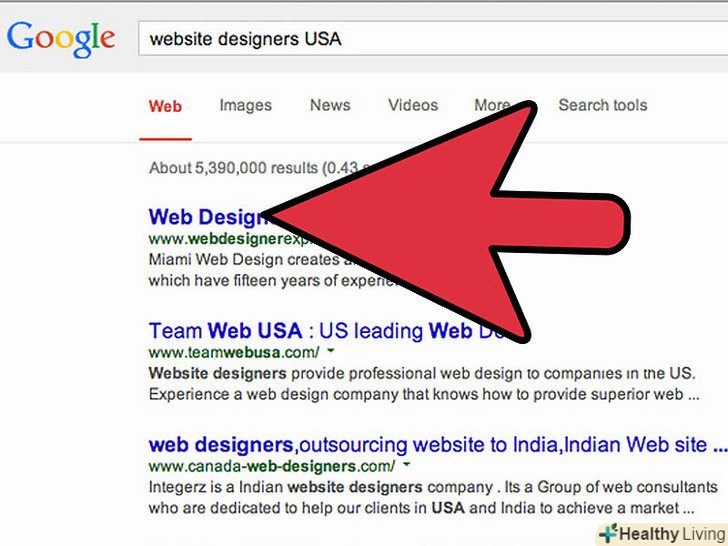Open the Web Design result title link
This screenshot has height=546, width=728.
click(x=208, y=217)
